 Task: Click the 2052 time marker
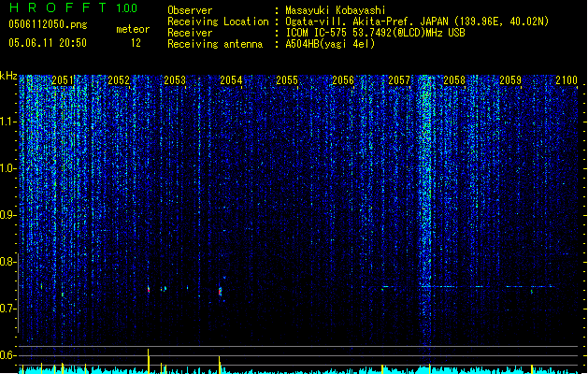click(119, 80)
